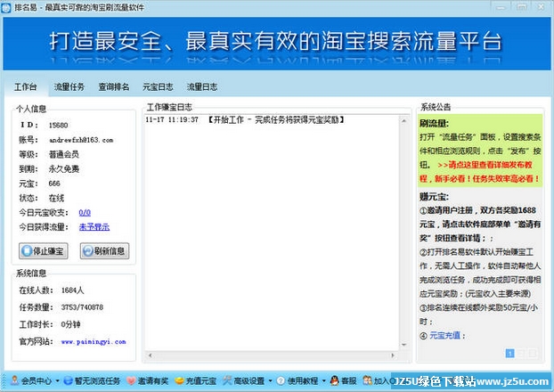Click the 暂无浏览任务 globe icon

68,380
